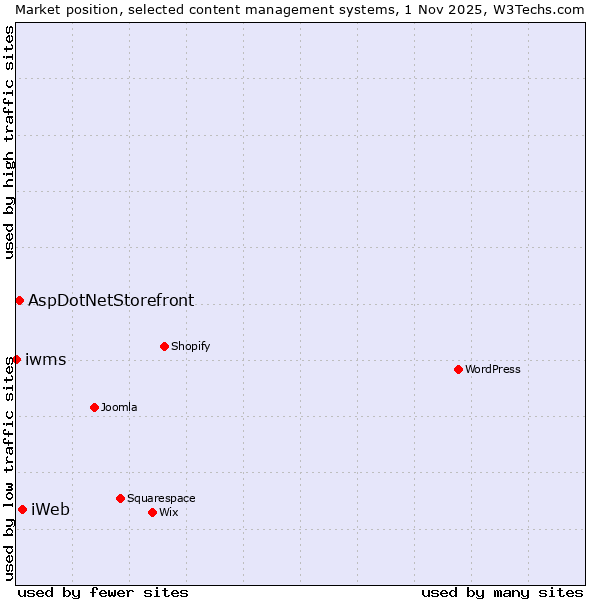Image resolution: width=600 pixels, height=600 pixels.
Task: Click the red Squarespace diamond marker
Action: point(120,498)
